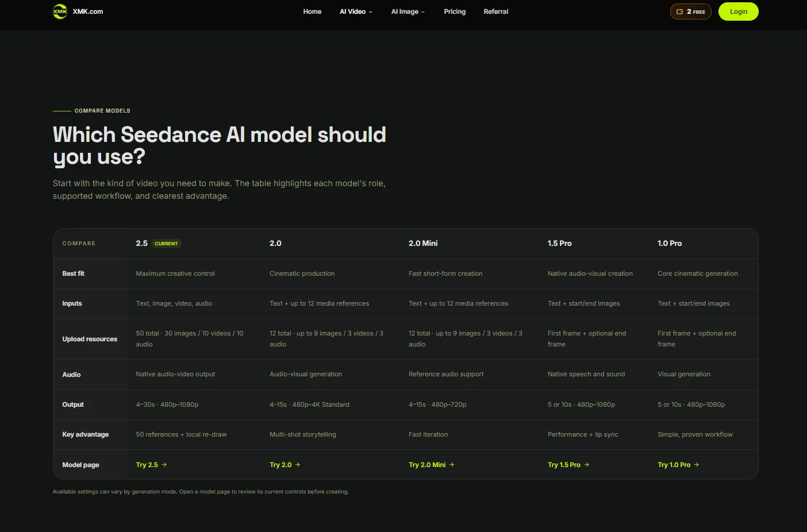Image resolution: width=807 pixels, height=532 pixels.
Task: Open the Try 1.5 Pro link
Action: tap(568, 465)
